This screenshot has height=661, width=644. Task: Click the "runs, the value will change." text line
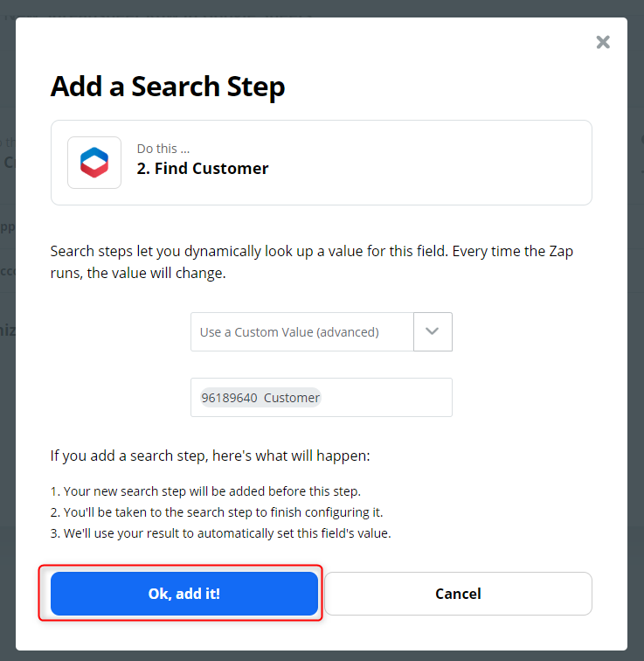(138, 273)
